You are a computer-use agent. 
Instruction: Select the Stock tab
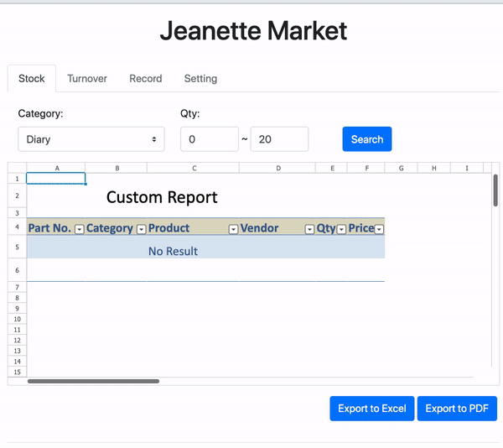32,79
